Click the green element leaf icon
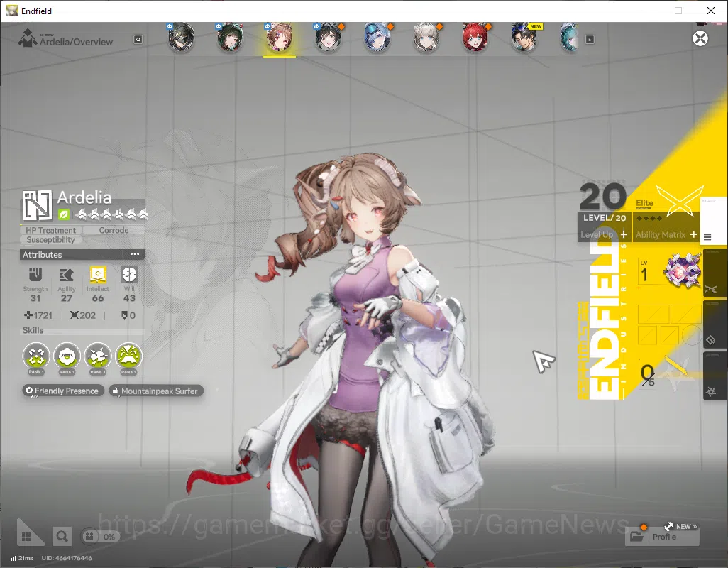 [64, 214]
